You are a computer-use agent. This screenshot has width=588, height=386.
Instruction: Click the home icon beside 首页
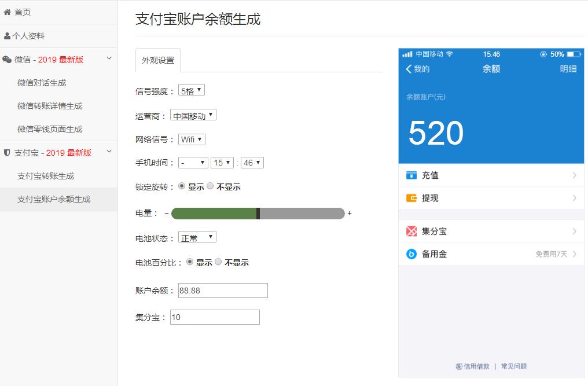7,12
